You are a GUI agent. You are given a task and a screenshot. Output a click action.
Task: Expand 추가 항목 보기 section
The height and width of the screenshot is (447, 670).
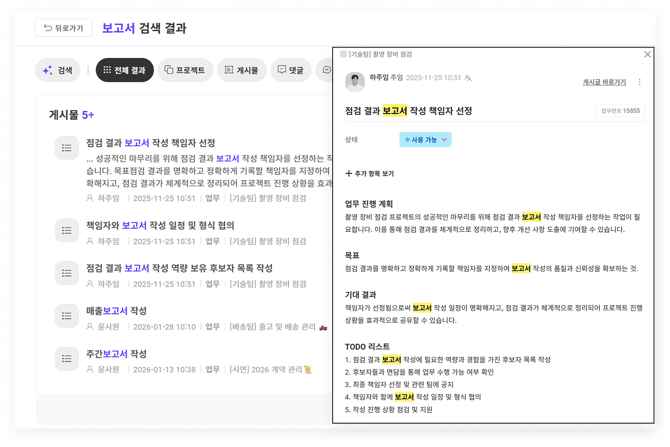(370, 174)
